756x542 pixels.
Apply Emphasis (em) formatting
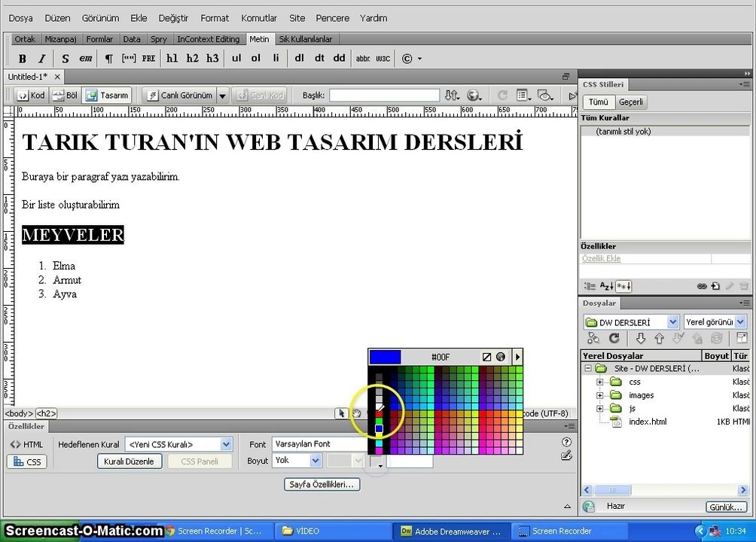tap(86, 59)
